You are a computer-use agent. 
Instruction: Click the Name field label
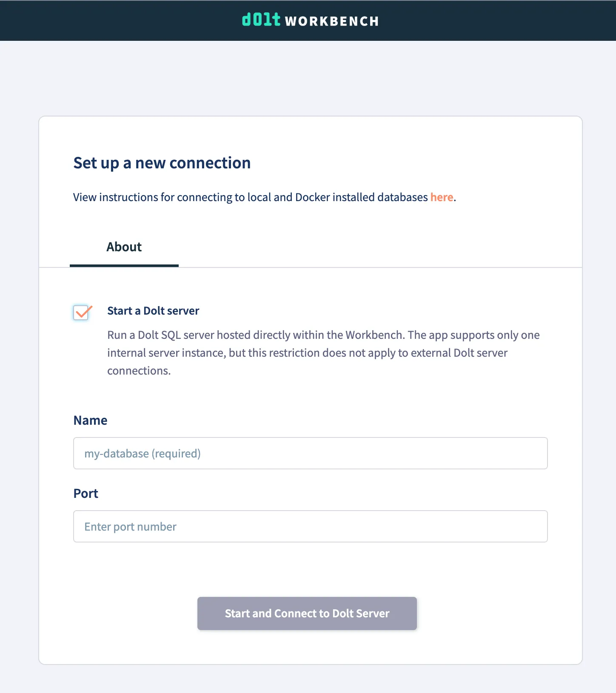(90, 420)
